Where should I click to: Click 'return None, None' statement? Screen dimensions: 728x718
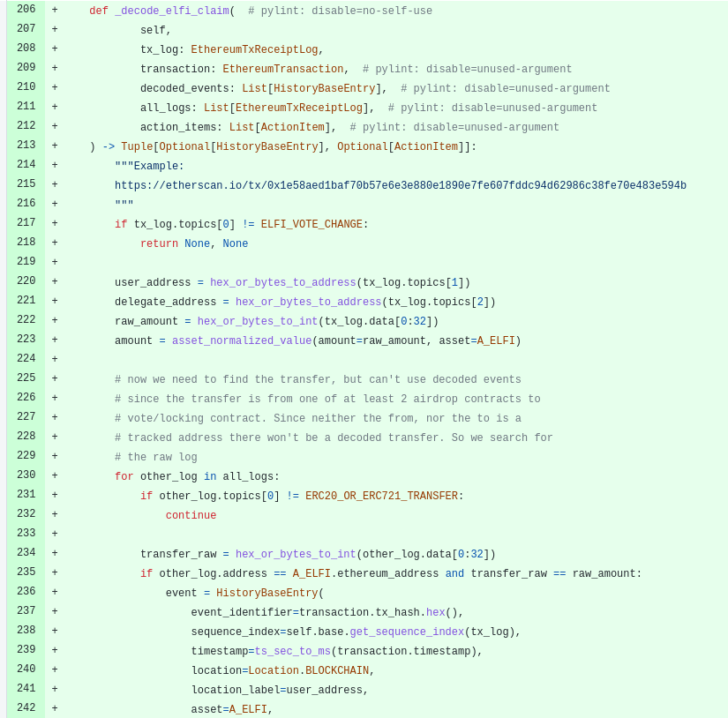pos(194,243)
